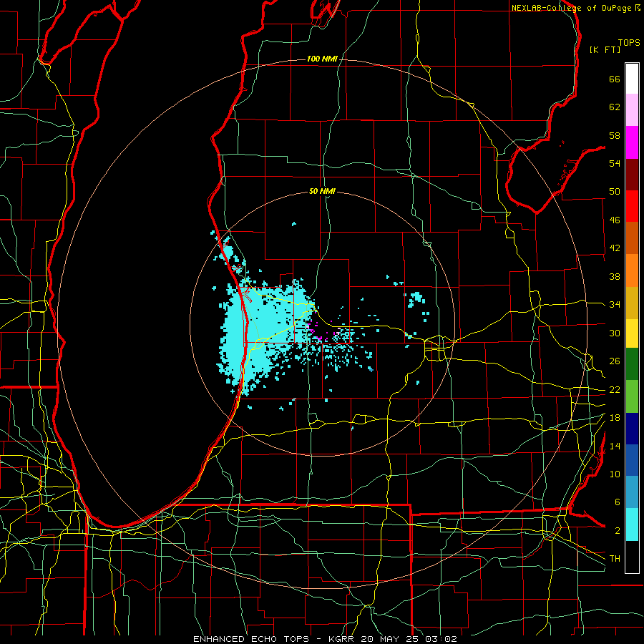644x644 pixels.
Task: Click the "[K FT]" units label
Action: 605,50
